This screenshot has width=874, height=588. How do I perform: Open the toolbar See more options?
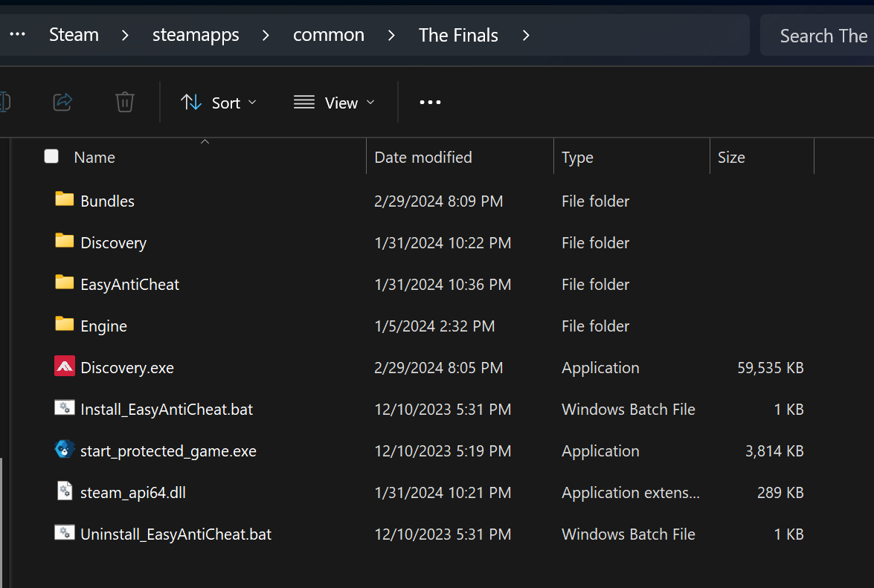point(430,103)
